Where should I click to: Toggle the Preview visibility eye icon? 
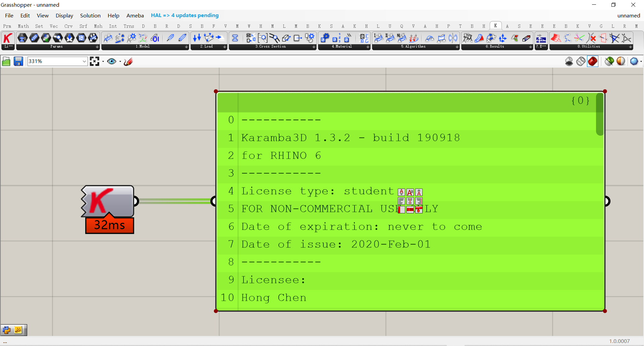[112, 61]
